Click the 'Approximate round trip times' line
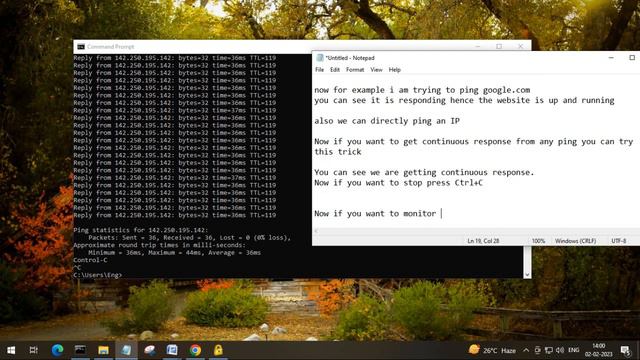 [x=160, y=245]
